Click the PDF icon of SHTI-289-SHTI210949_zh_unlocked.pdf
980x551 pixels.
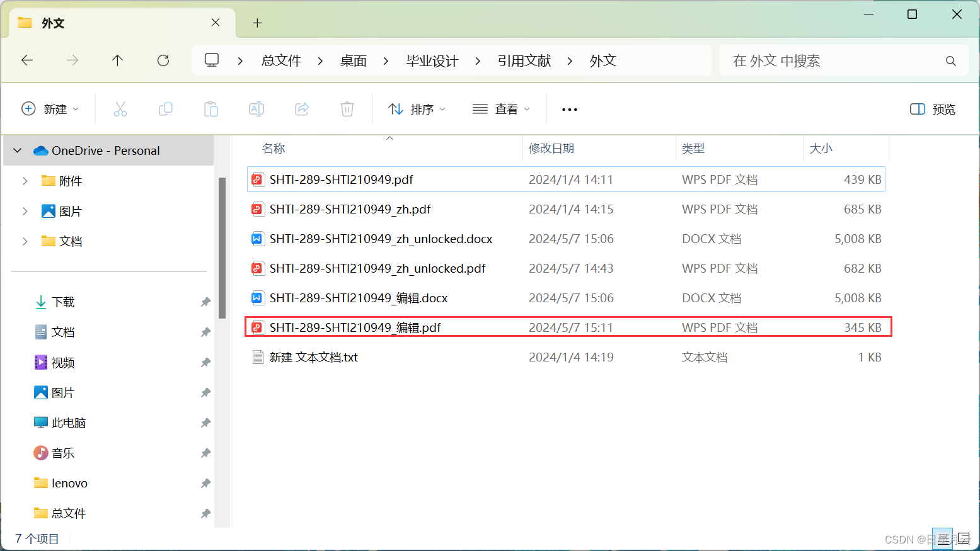[257, 268]
